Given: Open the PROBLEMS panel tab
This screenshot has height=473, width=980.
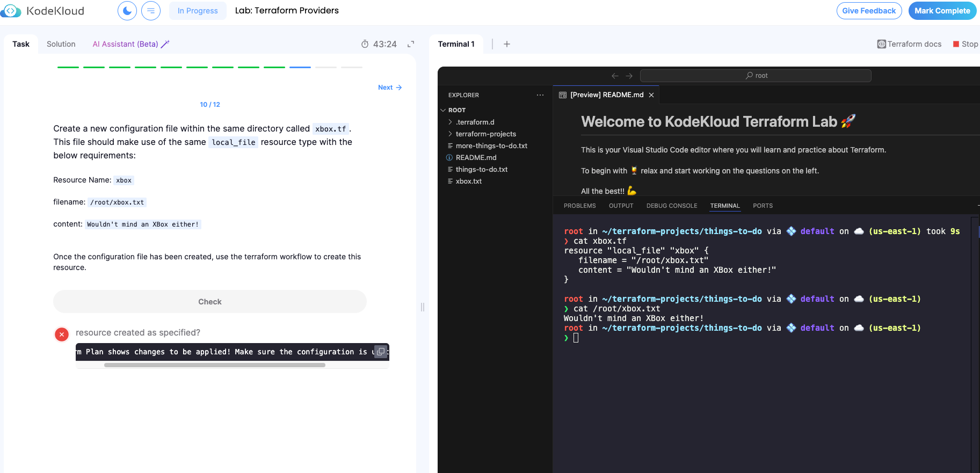Looking at the screenshot, I should 579,206.
